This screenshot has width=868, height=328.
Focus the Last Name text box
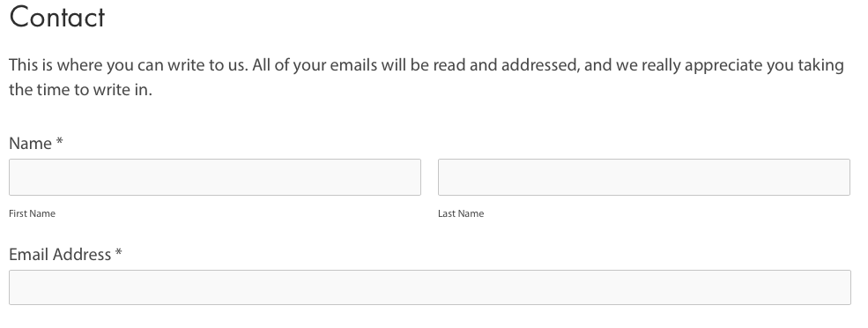point(644,177)
